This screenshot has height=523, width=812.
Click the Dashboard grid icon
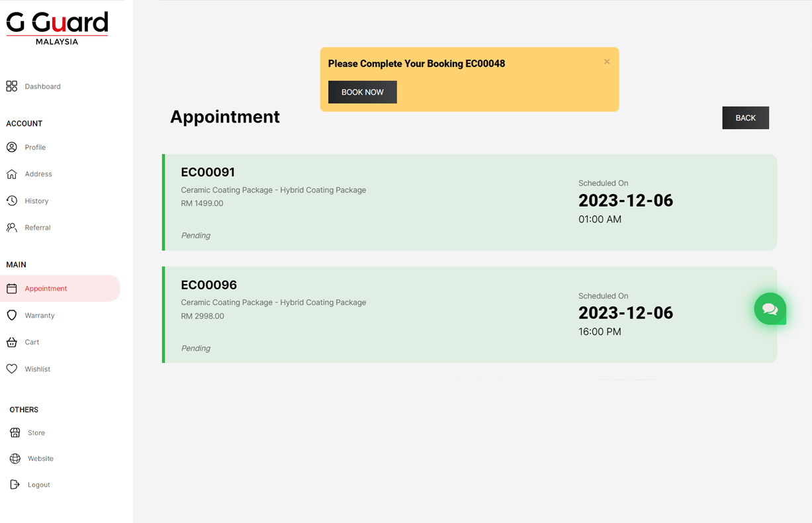point(12,86)
